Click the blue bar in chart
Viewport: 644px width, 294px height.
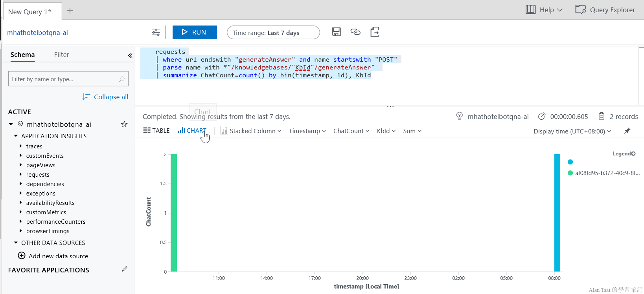click(x=557, y=213)
